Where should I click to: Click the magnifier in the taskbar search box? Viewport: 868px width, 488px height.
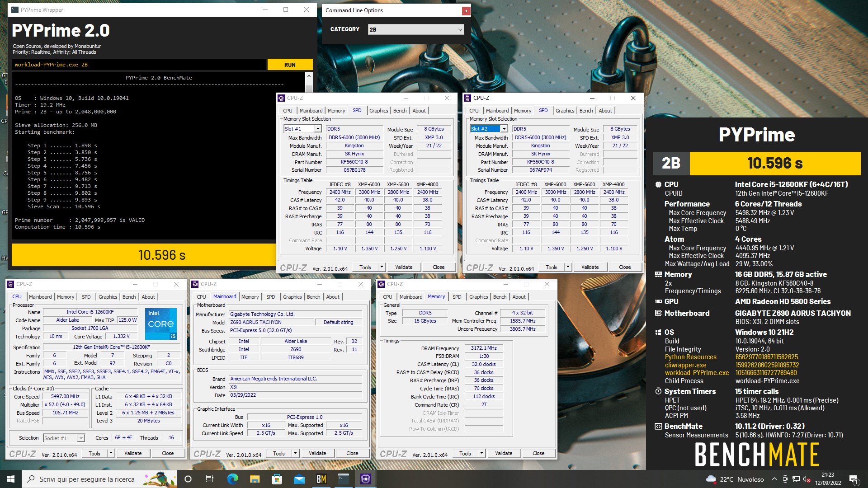(x=31, y=479)
